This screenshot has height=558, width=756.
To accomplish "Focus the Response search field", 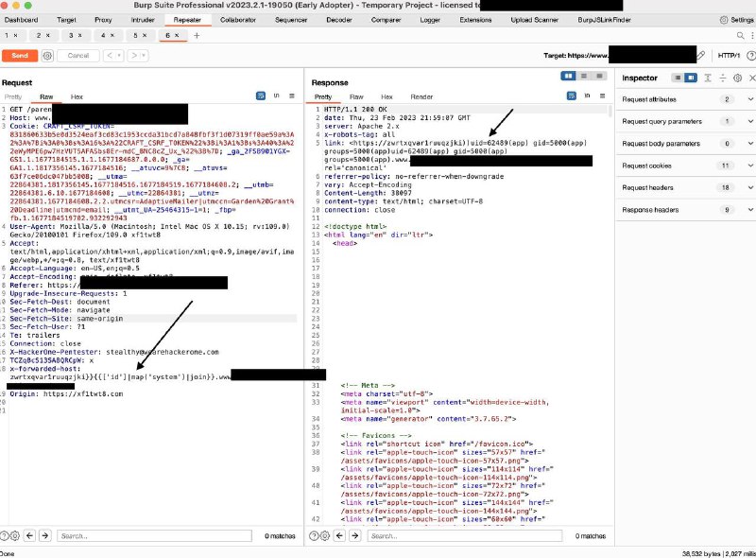I will [465, 536].
